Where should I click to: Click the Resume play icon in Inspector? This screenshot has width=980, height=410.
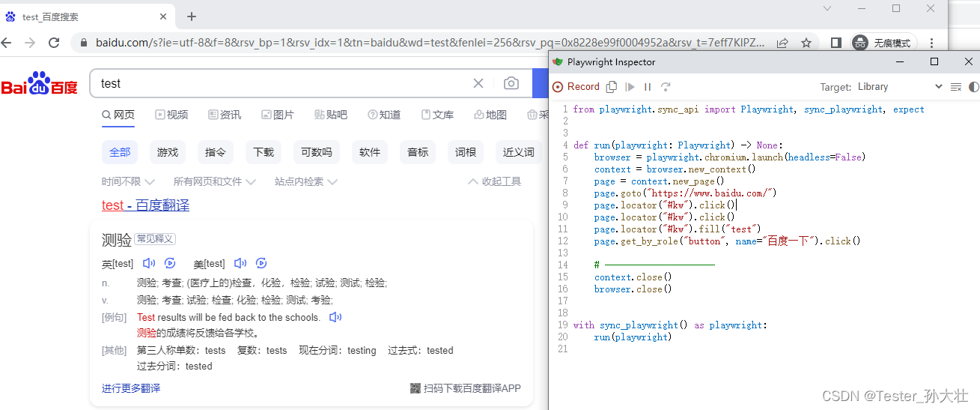pos(630,87)
